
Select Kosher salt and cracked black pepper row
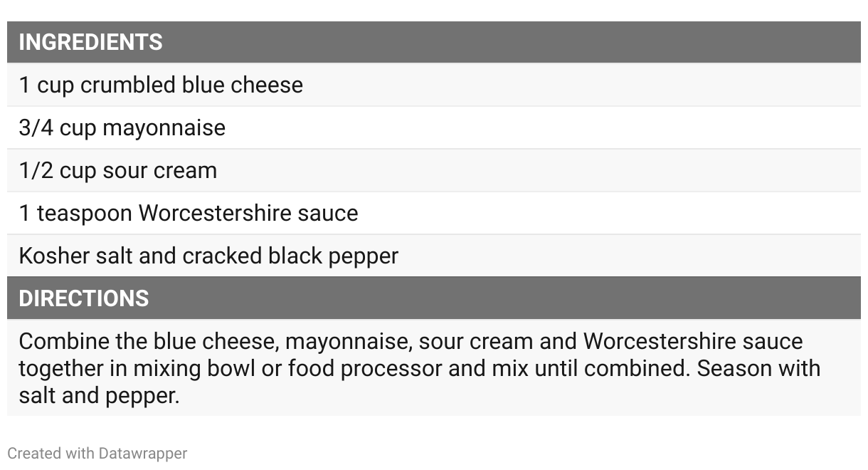(x=434, y=256)
